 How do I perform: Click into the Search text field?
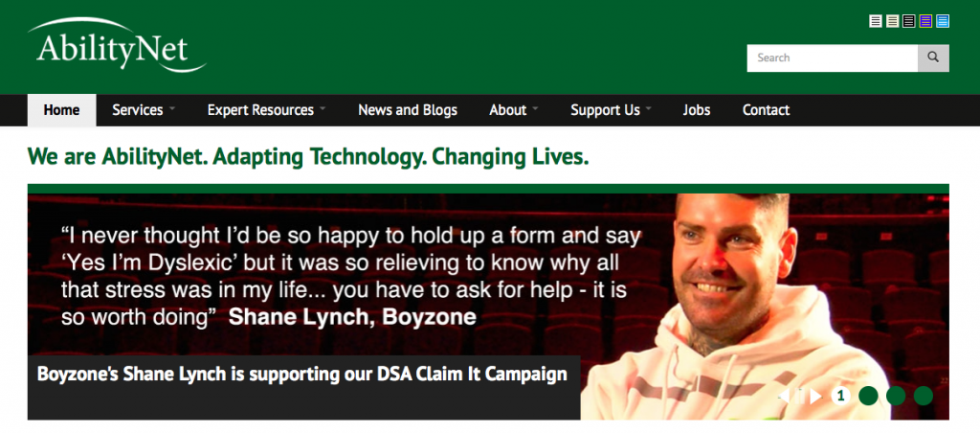click(x=832, y=57)
